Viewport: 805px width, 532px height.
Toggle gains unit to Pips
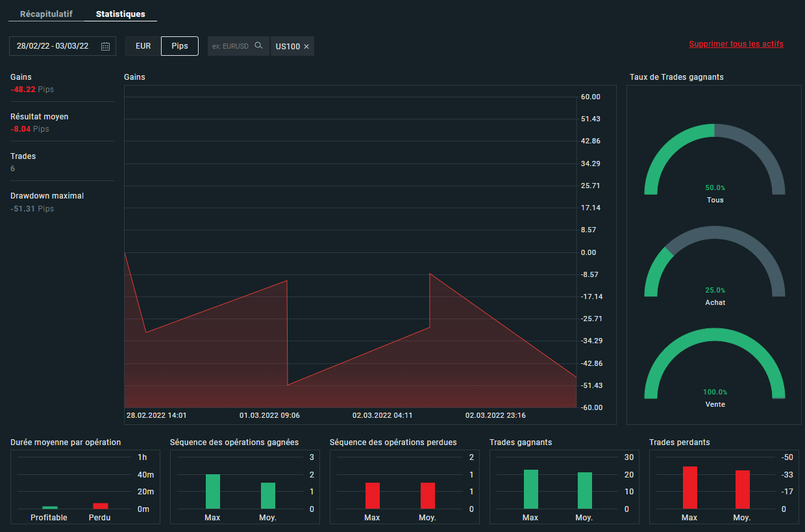pos(180,46)
